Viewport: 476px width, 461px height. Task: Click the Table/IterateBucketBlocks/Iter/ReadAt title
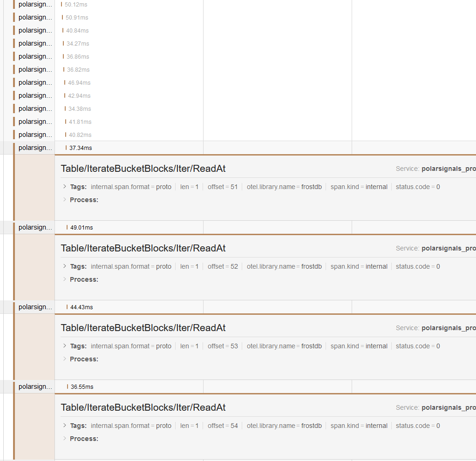(143, 168)
